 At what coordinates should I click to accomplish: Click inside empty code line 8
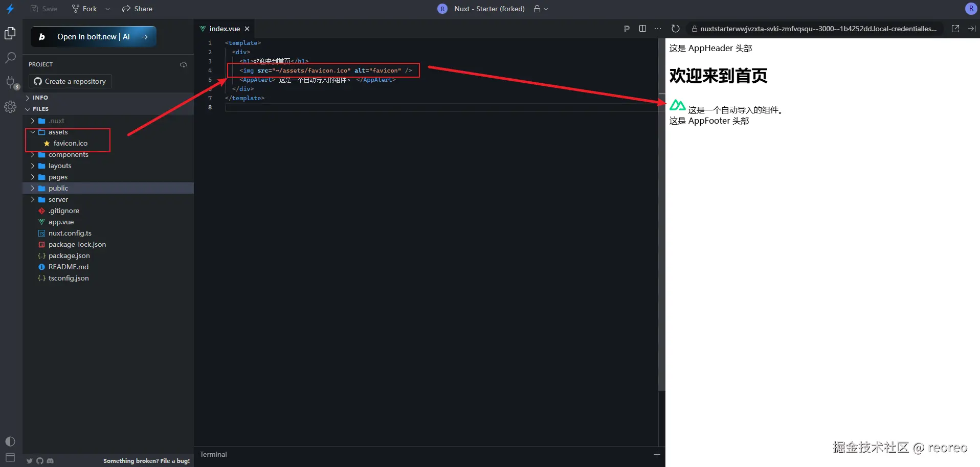[x=441, y=107]
